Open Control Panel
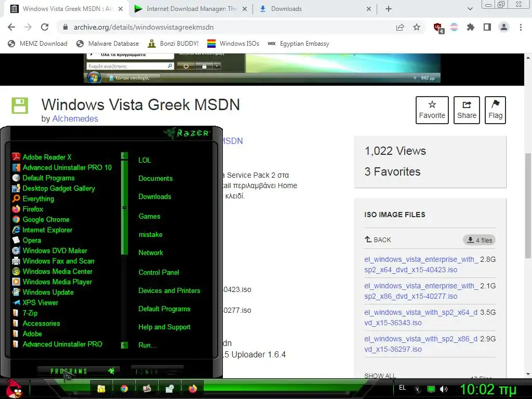This screenshot has height=399, width=532. (x=158, y=272)
